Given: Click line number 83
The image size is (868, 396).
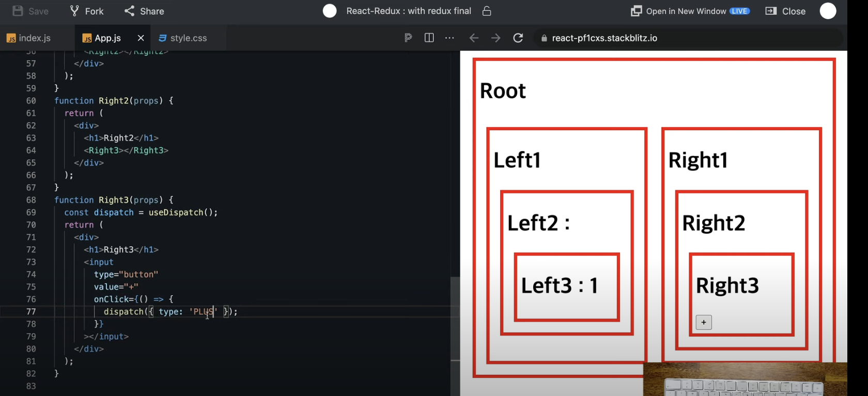Looking at the screenshot, I should coord(31,386).
